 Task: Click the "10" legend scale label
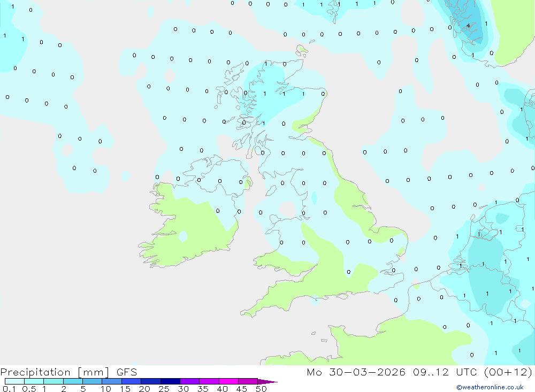[x=106, y=389]
